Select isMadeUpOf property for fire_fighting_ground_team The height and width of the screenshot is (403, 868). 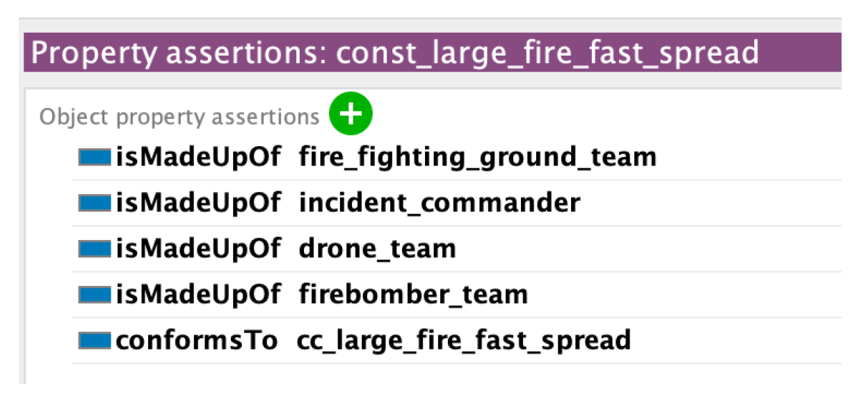pos(198,157)
